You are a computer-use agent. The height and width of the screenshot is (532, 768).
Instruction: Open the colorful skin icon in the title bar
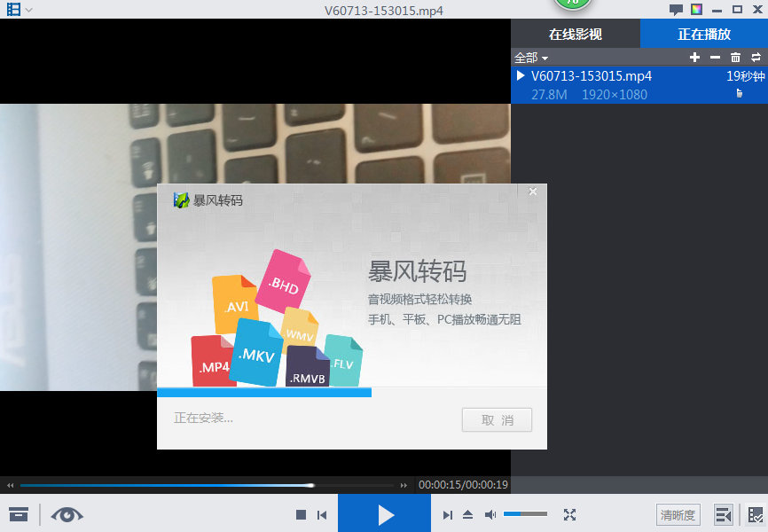pos(696,9)
